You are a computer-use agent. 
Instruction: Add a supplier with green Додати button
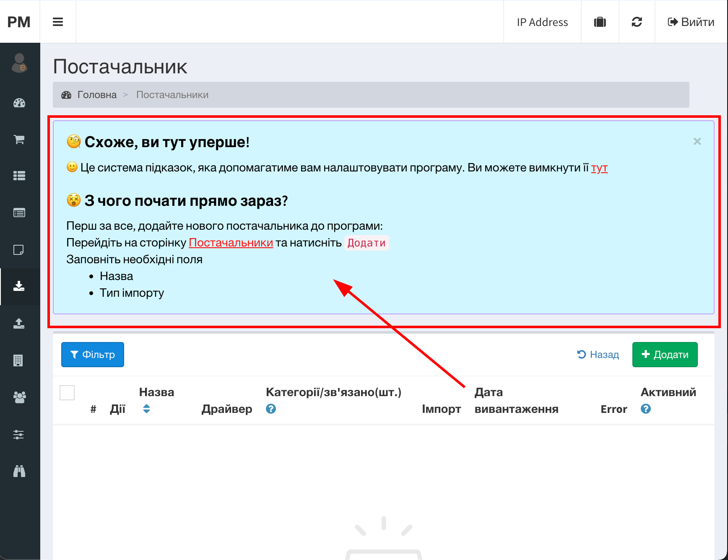[665, 355]
